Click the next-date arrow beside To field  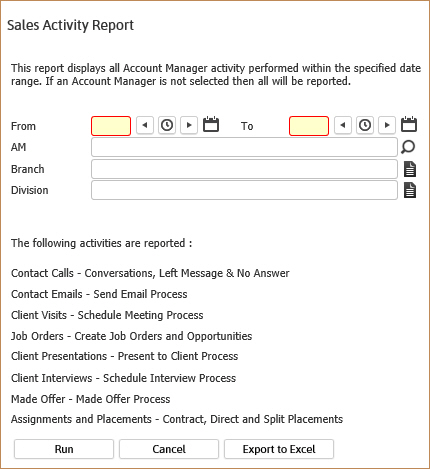pos(387,125)
